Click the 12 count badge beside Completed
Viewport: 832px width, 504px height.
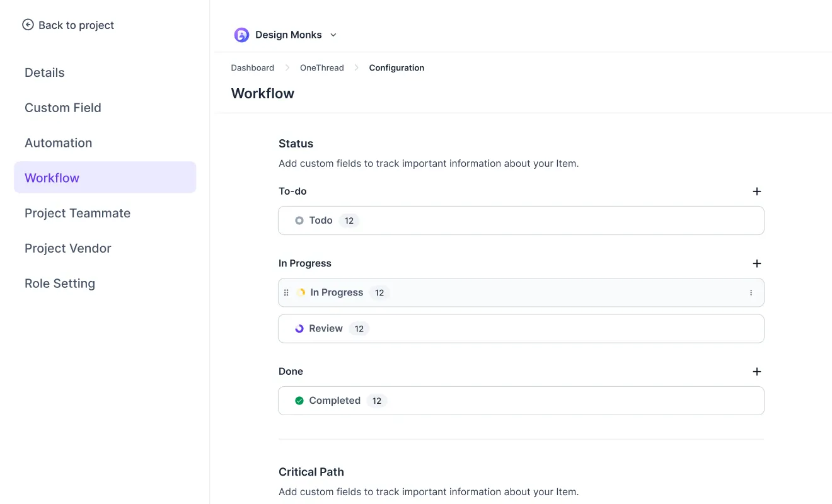pos(377,401)
